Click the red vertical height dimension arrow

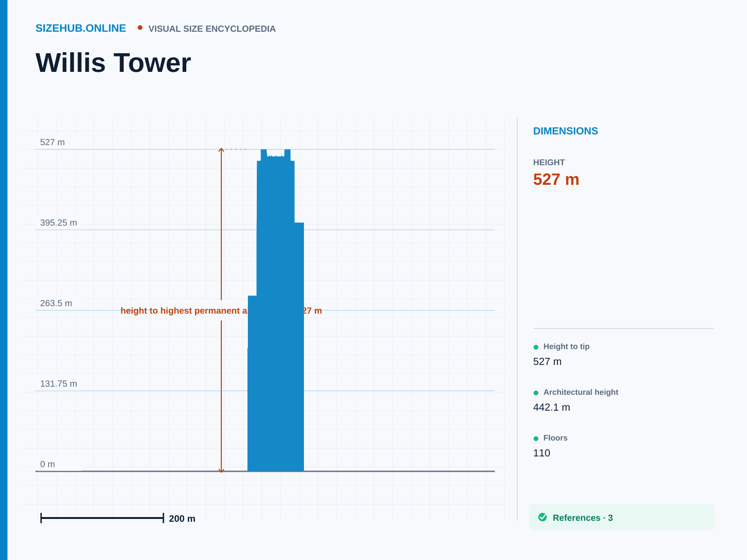point(221,310)
